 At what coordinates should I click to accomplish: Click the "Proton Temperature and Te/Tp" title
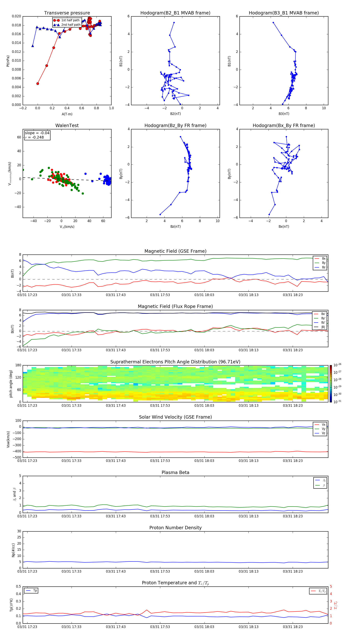tap(175, 583)
